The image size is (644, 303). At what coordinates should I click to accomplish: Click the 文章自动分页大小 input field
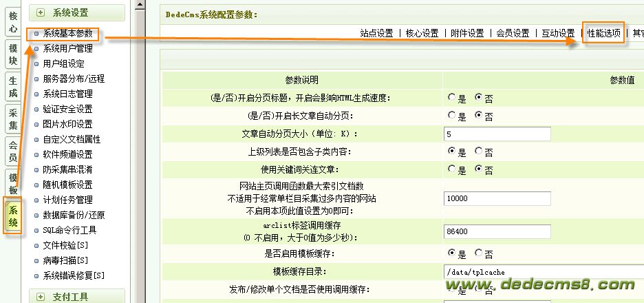(497, 134)
